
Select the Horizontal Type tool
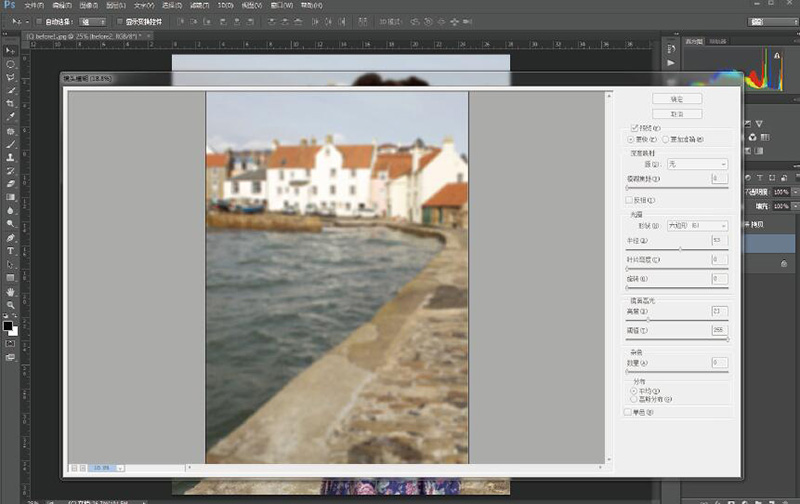tap(10, 251)
